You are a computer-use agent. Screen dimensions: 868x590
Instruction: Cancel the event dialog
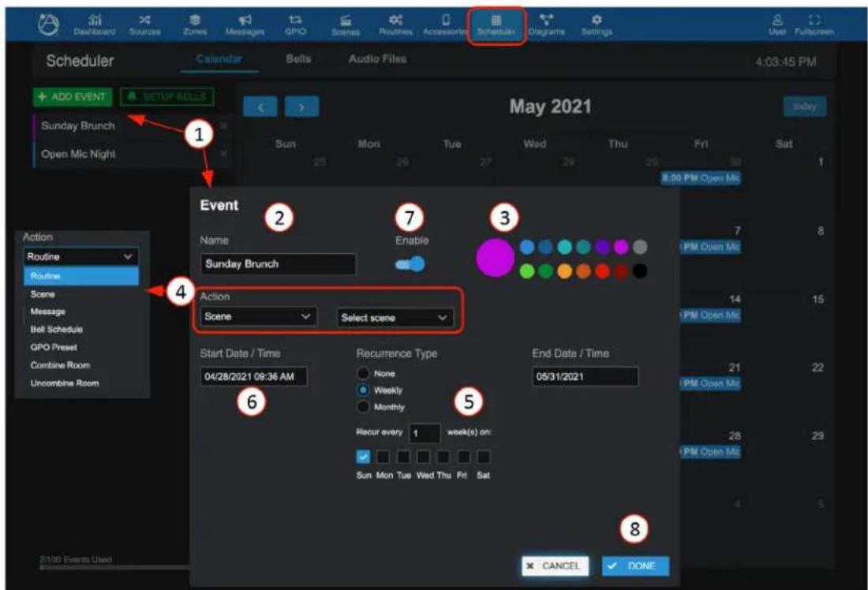[555, 566]
